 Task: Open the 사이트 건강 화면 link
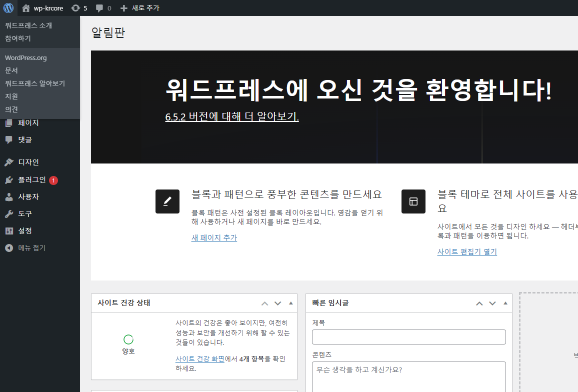pos(200,359)
